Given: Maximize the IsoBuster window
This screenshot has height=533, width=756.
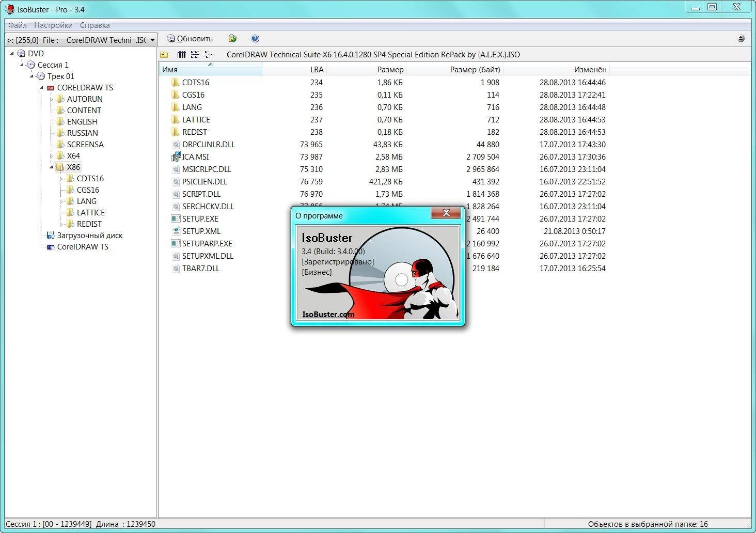Looking at the screenshot, I should pyautogui.click(x=712, y=7).
